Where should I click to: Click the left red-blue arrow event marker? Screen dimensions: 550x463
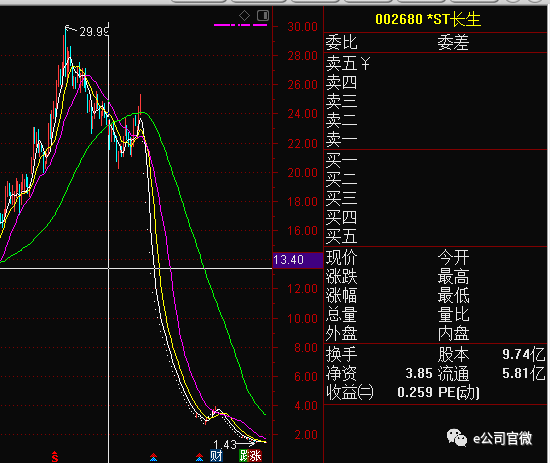(x=153, y=457)
